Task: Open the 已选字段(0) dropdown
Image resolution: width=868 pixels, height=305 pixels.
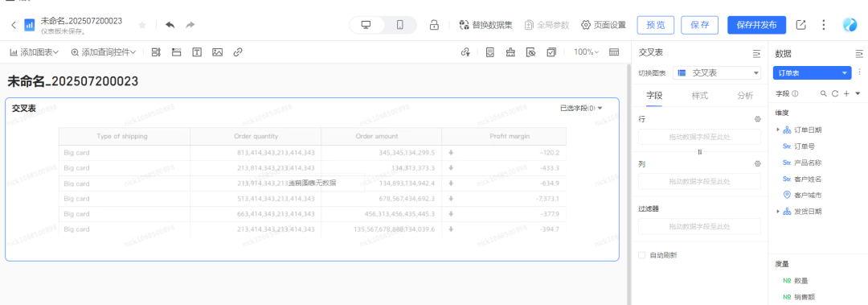Action: 581,108
